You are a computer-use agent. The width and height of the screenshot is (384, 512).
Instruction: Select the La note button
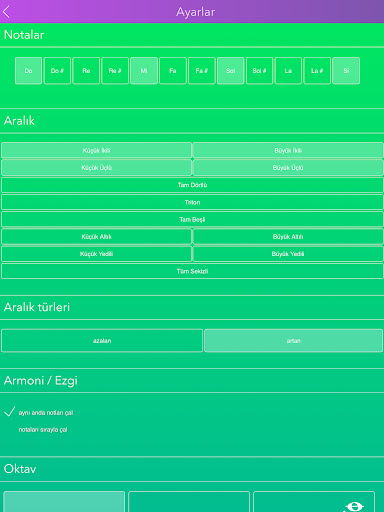click(288, 71)
